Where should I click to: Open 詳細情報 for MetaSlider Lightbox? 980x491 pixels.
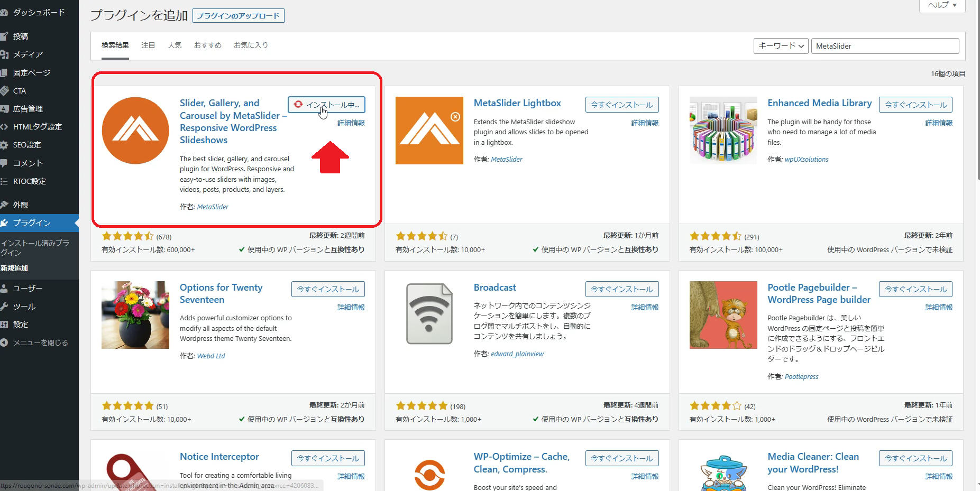point(645,123)
